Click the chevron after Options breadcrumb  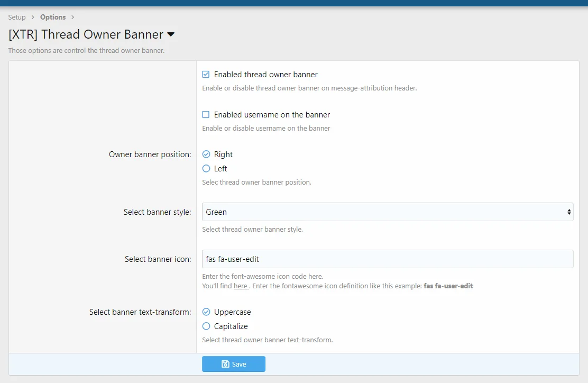(x=72, y=17)
